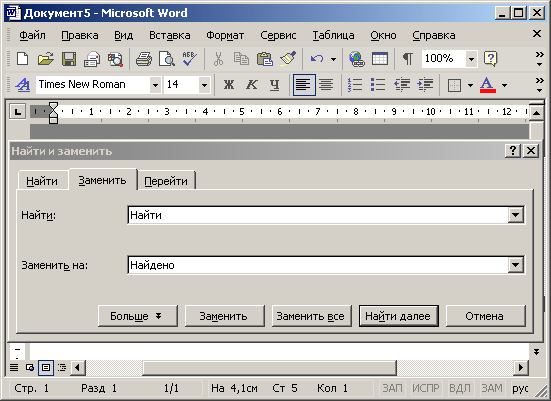Click inside the Заменить на text field
The height and width of the screenshot is (401, 551).
coord(318,265)
